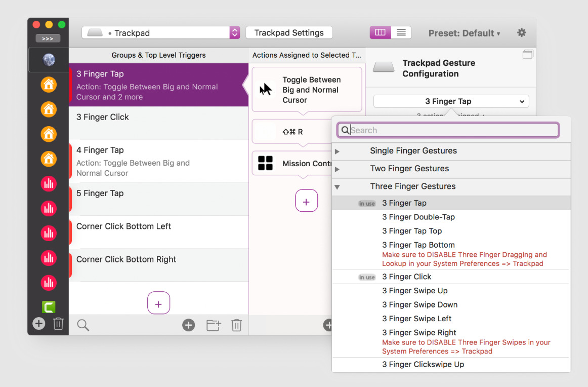Switch to list view layout toggle
588x387 pixels.
(401, 32)
